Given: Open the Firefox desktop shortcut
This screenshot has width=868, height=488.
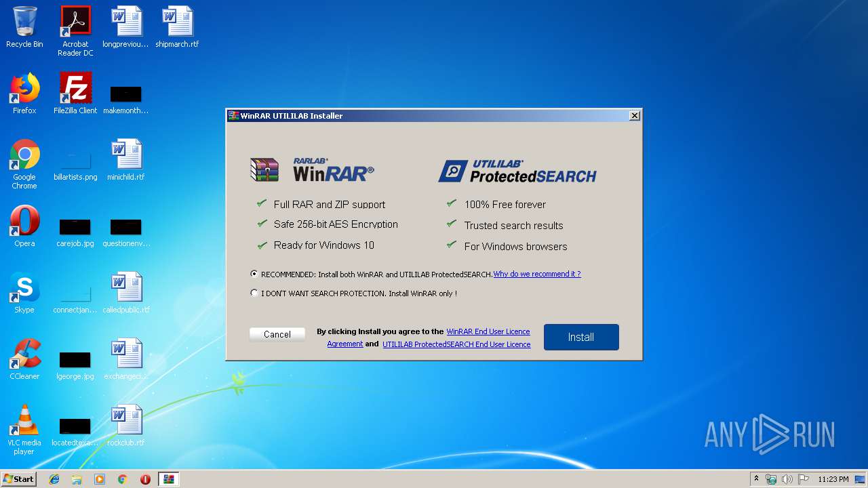Looking at the screenshot, I should point(24,94).
